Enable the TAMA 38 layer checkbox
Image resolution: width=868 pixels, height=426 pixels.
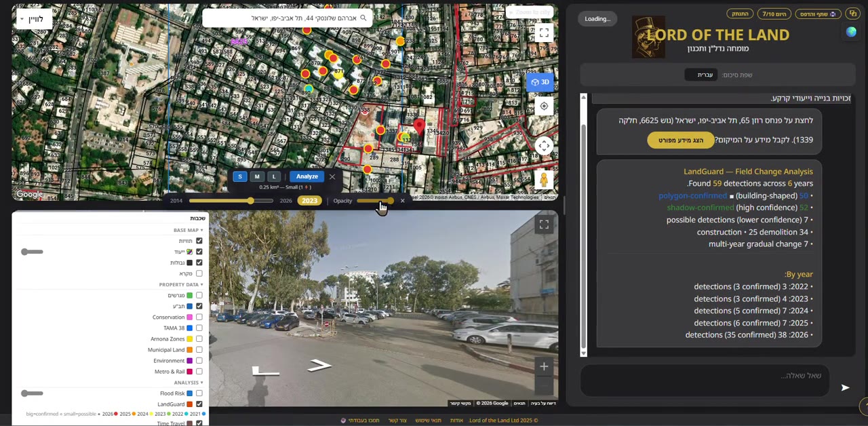click(199, 328)
